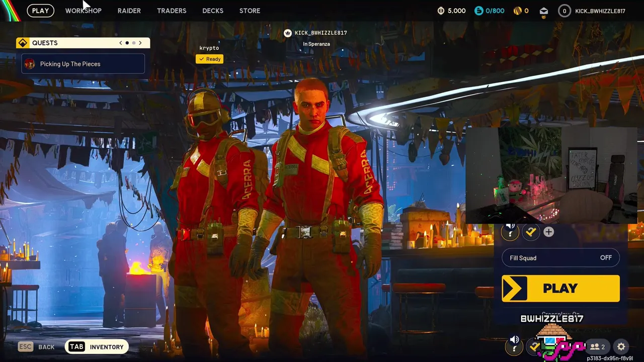Visit the STORE tab

(x=250, y=11)
